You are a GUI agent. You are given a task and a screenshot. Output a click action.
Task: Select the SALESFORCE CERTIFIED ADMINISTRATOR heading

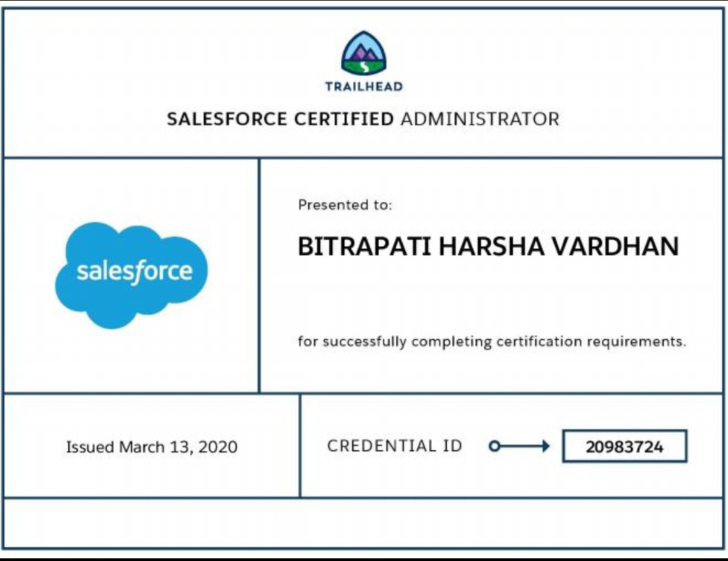363,119
